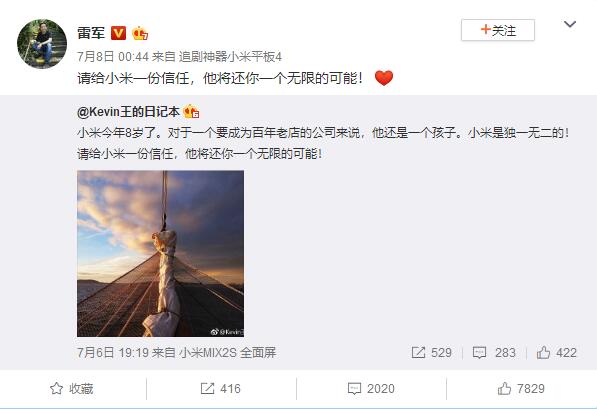Repost the original post showing 529
Viewport: 597px width, 409px height.
point(432,353)
